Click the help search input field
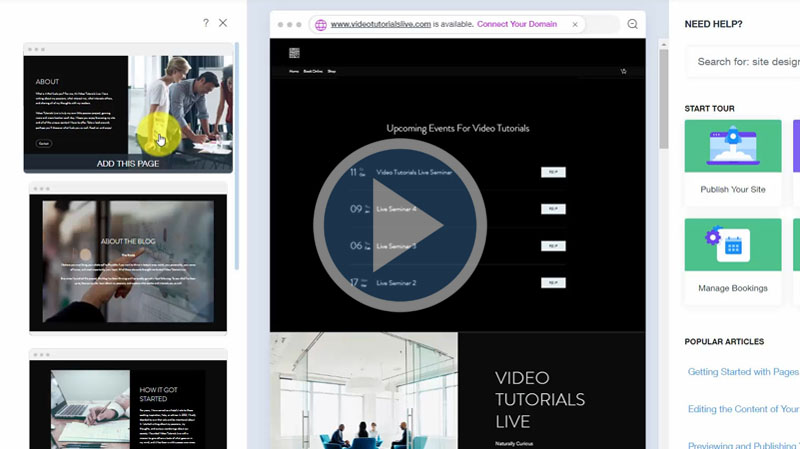 [x=745, y=62]
